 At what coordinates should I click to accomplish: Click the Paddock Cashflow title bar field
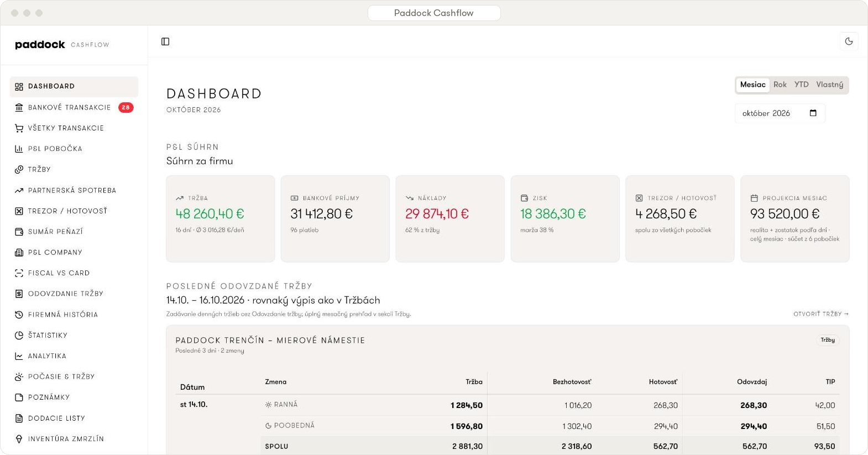(x=434, y=13)
